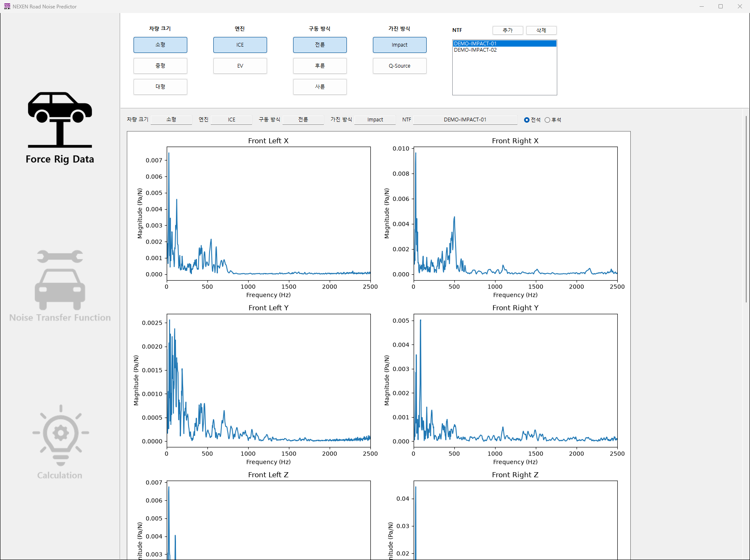Image resolution: width=750 pixels, height=560 pixels.
Task: Click the 추가 button to add NTF
Action: pos(508,30)
